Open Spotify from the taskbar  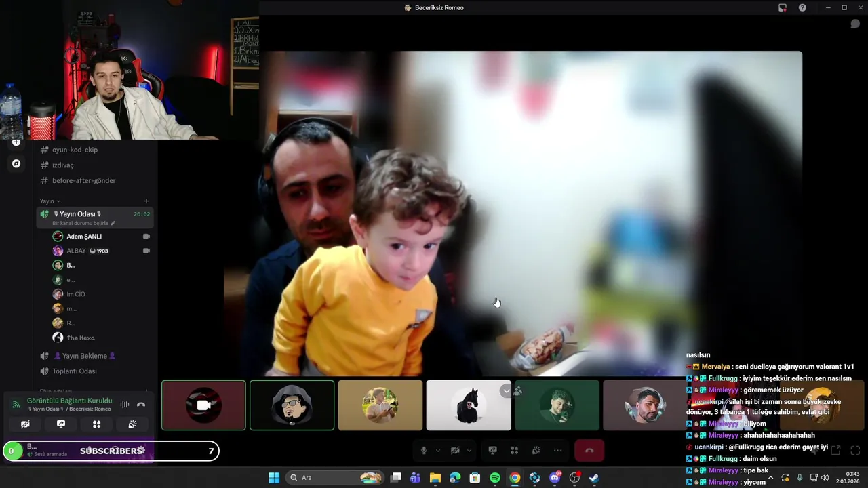pyautogui.click(x=495, y=478)
